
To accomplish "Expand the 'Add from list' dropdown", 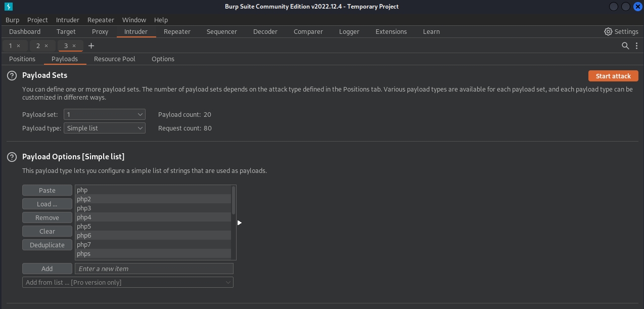I will pos(127,282).
